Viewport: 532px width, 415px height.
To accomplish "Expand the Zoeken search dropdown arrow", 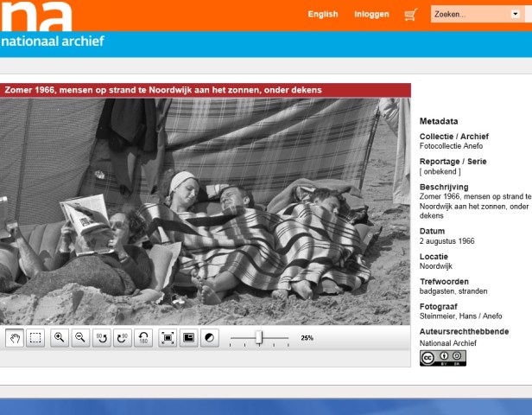I will [515, 15].
